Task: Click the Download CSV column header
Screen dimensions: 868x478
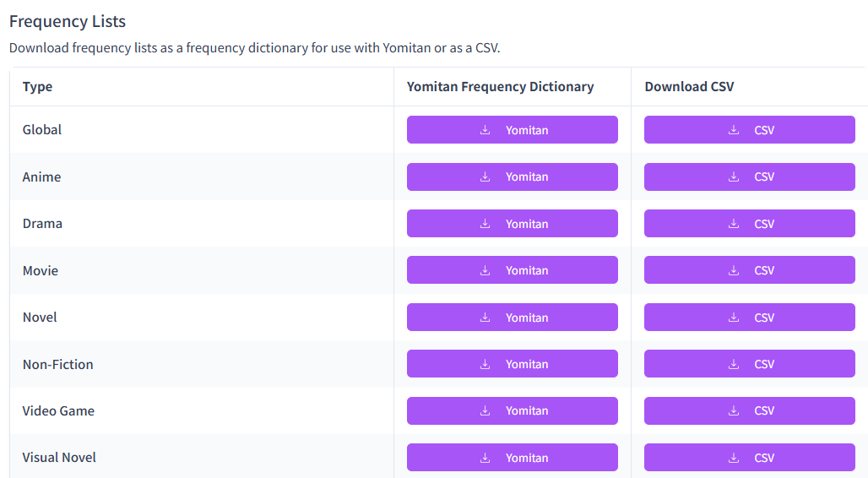Action: click(689, 87)
